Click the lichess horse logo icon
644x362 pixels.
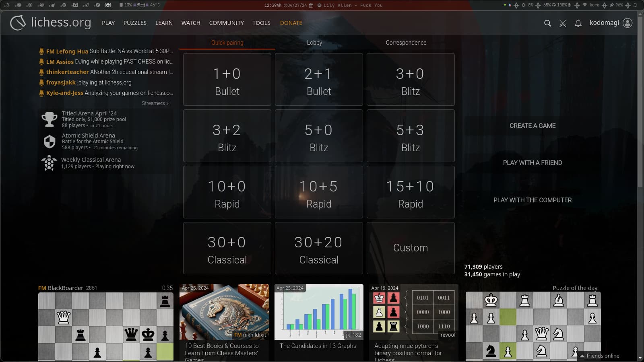(18, 23)
